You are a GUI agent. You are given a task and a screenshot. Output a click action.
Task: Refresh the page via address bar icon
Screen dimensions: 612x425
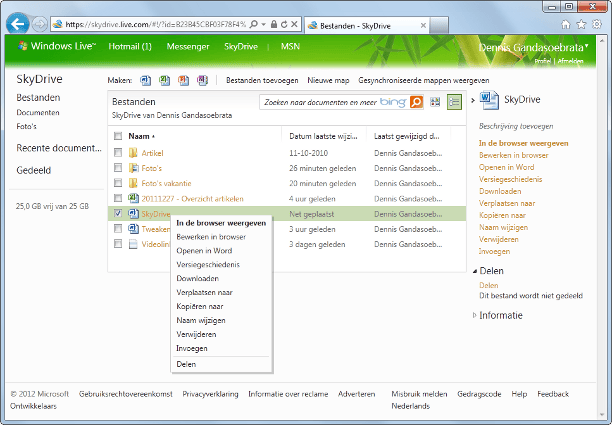(x=284, y=25)
